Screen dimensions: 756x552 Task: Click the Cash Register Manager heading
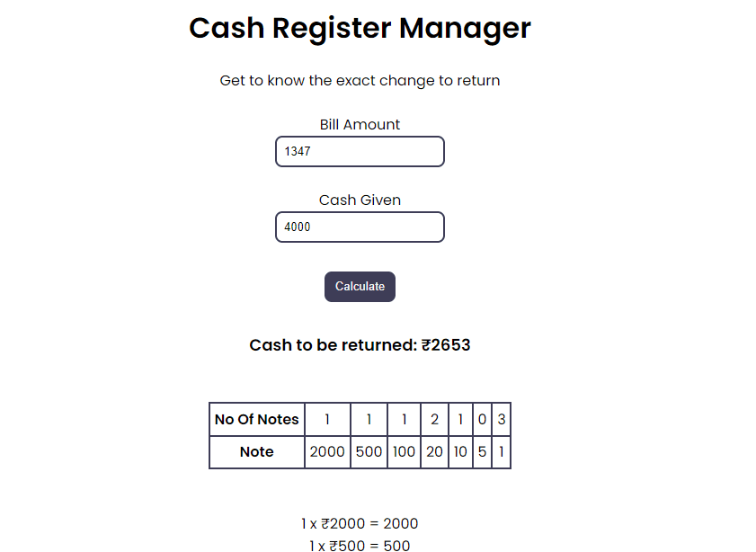tap(360, 28)
